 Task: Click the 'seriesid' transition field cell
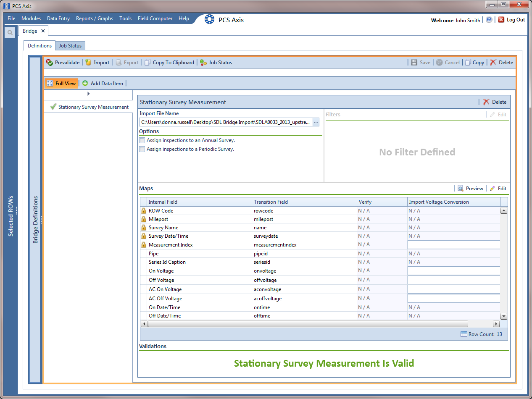point(304,262)
